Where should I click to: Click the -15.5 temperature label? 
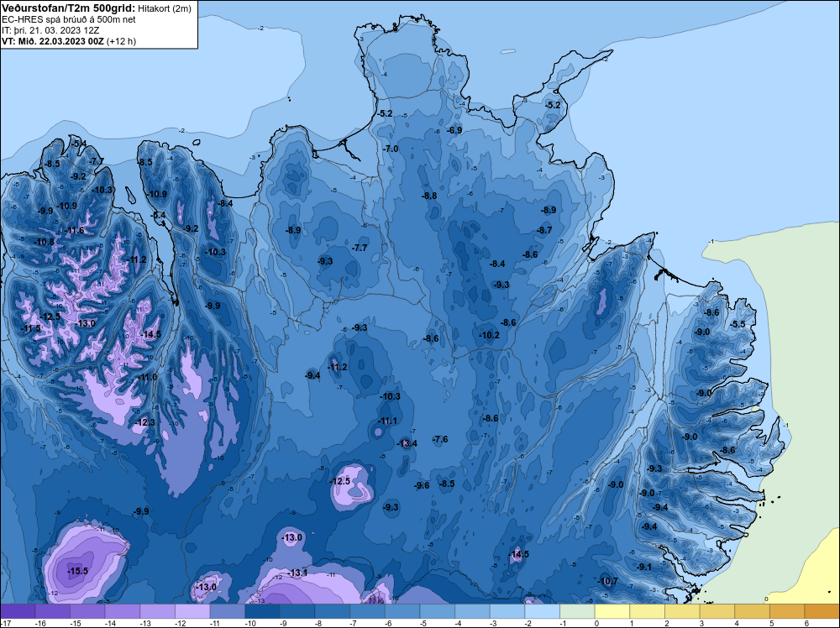pos(77,571)
